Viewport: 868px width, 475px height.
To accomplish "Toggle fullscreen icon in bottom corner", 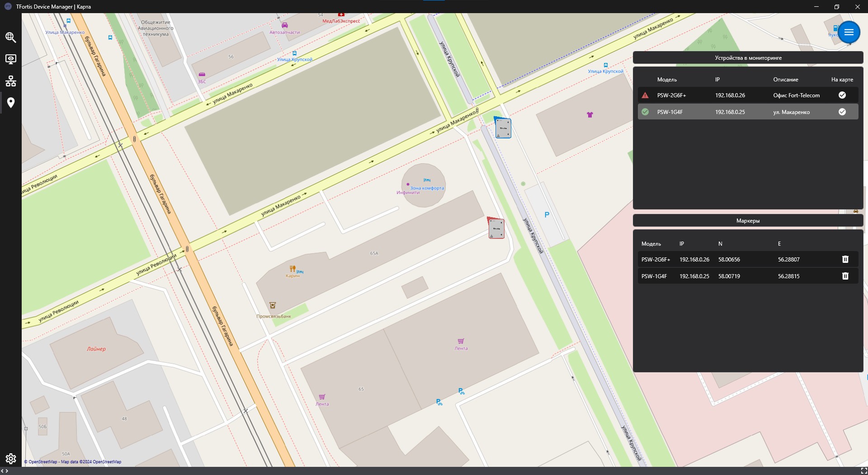I will point(863,471).
